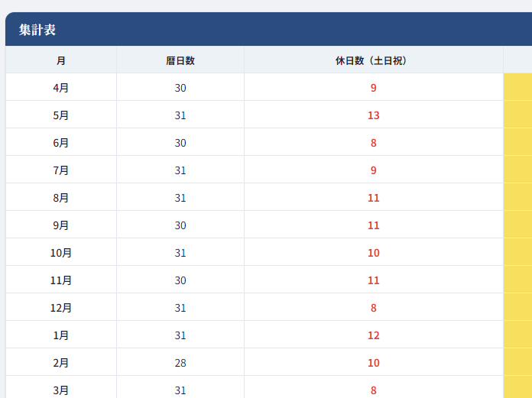Select the 暦日数 column header
532x398 pixels.
[x=180, y=60]
